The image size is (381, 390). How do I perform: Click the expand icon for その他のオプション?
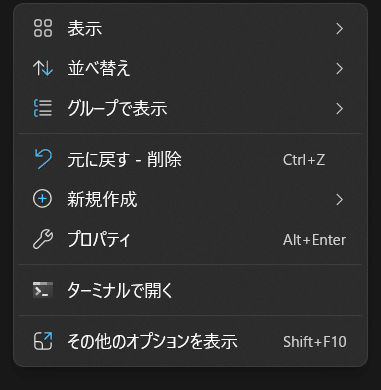[43, 341]
